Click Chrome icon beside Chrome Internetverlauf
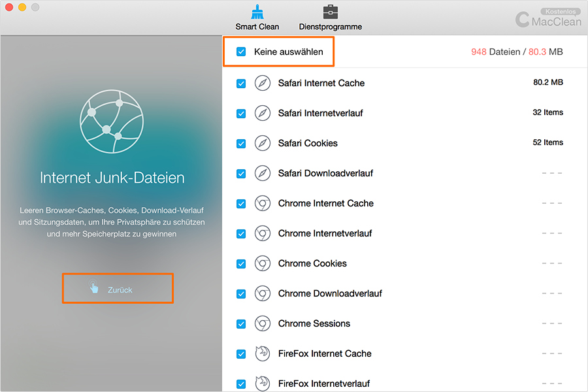The width and height of the screenshot is (588, 392). (x=263, y=233)
